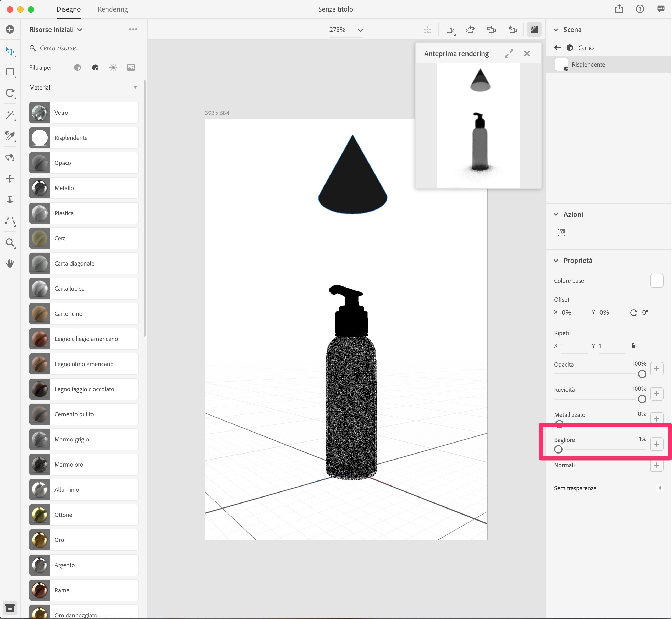Click the Opacità slider handle

(x=642, y=374)
